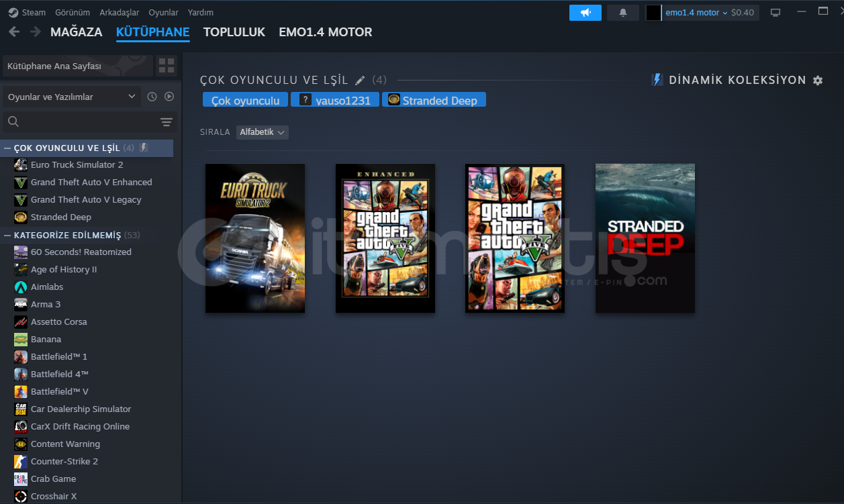The image size is (844, 504).
Task: Click the Counter-Strike 2 game icon
Action: click(21, 461)
